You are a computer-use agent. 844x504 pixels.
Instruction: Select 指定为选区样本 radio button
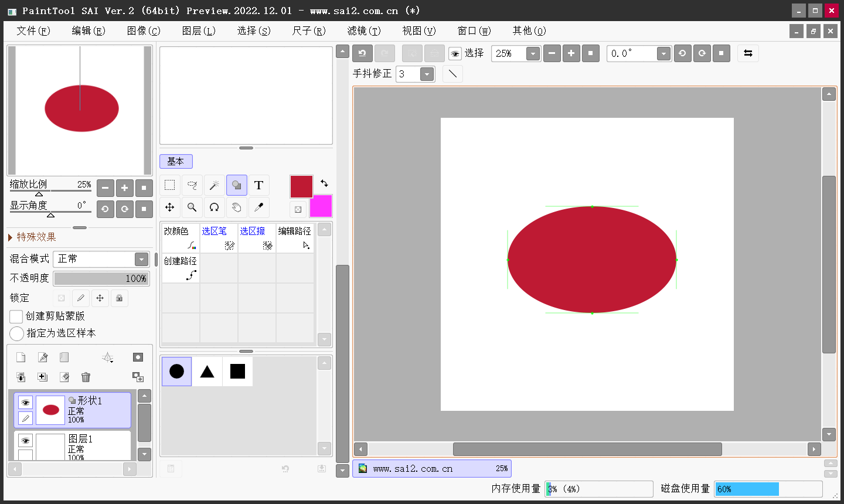(16, 333)
